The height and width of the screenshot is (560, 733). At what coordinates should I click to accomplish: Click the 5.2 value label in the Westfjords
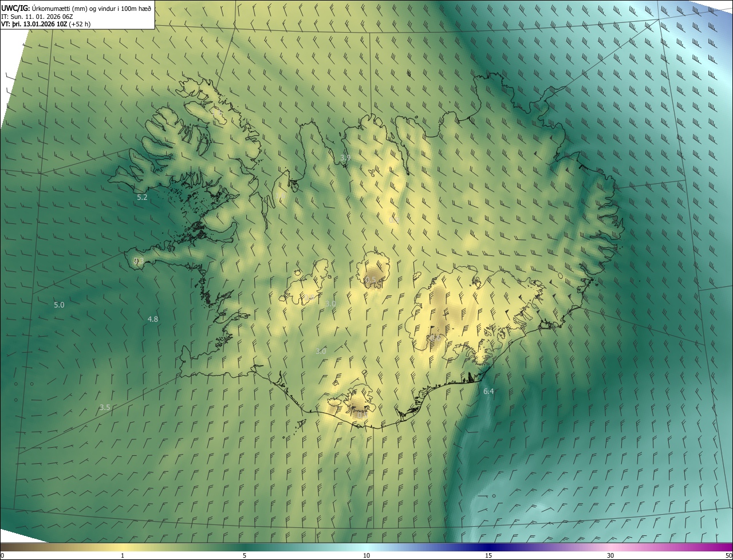[x=142, y=197]
